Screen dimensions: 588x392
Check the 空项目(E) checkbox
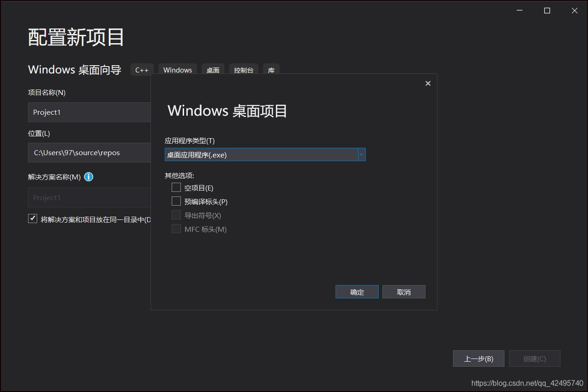[176, 187]
